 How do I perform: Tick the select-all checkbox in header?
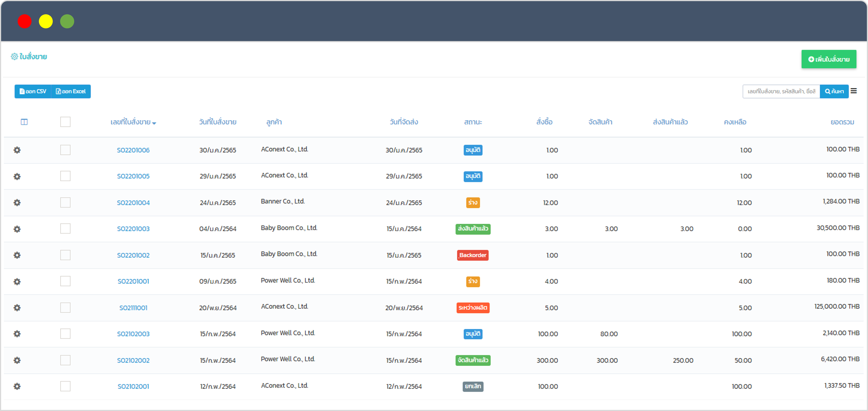(x=65, y=122)
